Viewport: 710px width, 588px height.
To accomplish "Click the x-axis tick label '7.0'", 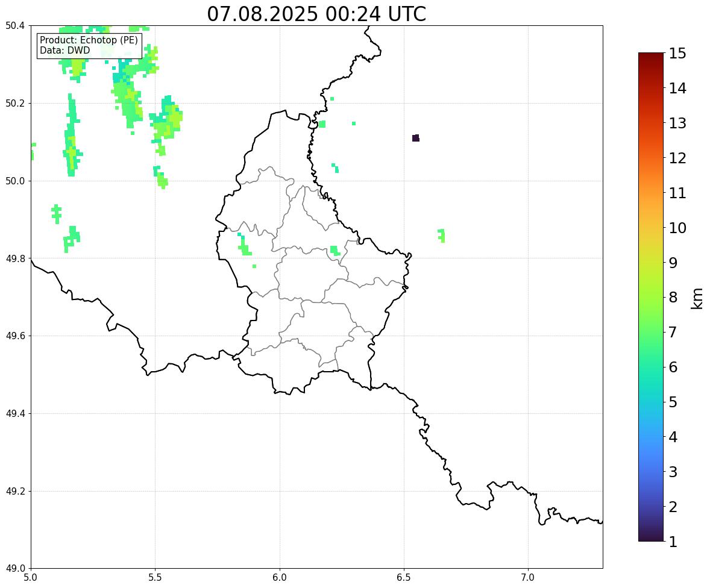I will click(x=528, y=578).
